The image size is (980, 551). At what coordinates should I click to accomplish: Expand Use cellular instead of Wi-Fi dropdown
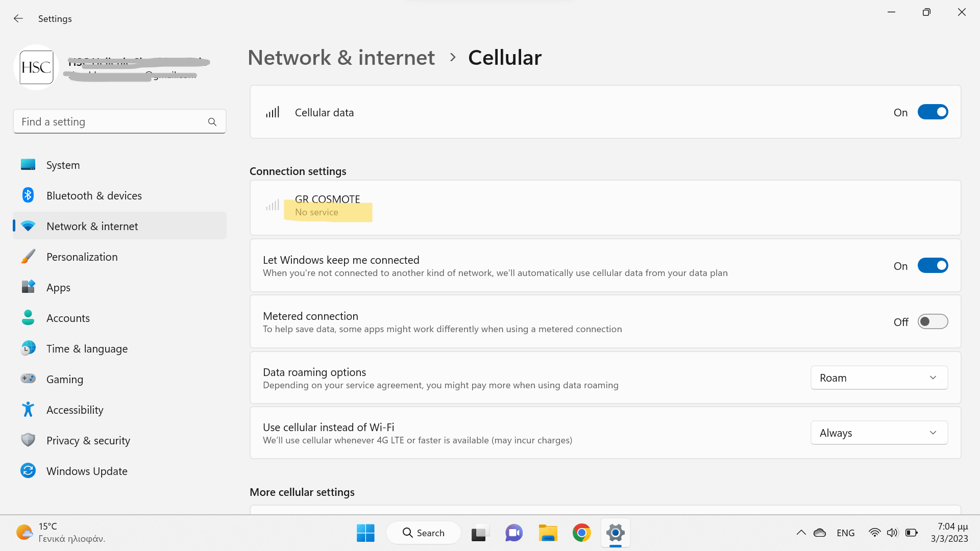coord(879,433)
